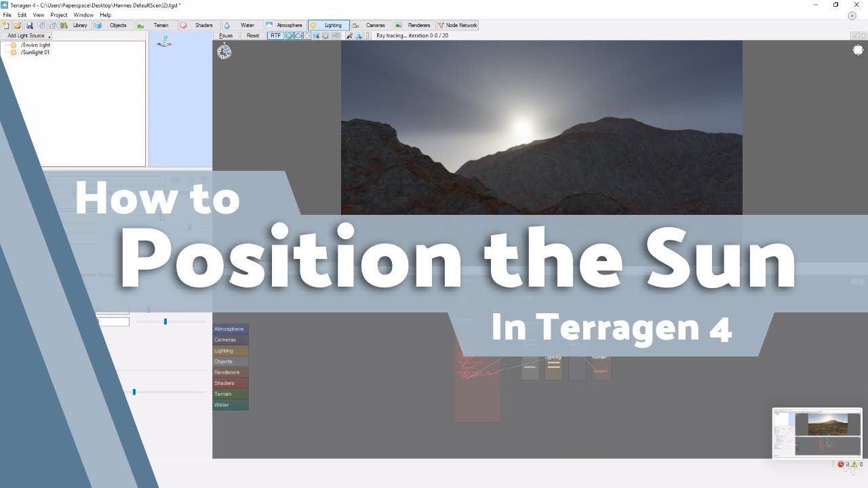Click the lowest slider handle in the settings panel
This screenshot has height=488, width=868.
pos(134,392)
